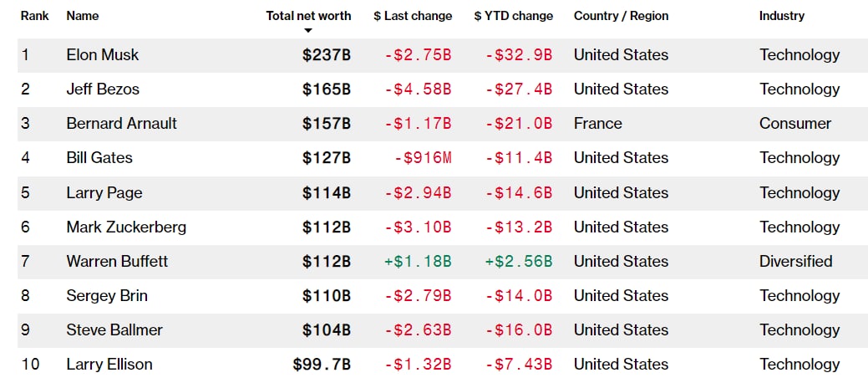Click the Industry column header
This screenshot has width=868, height=383.
(781, 16)
